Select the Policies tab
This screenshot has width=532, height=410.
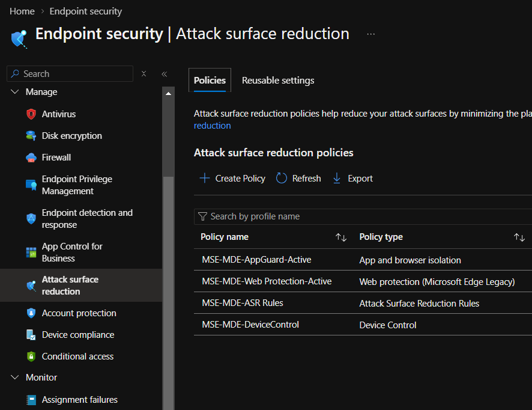pyautogui.click(x=210, y=81)
